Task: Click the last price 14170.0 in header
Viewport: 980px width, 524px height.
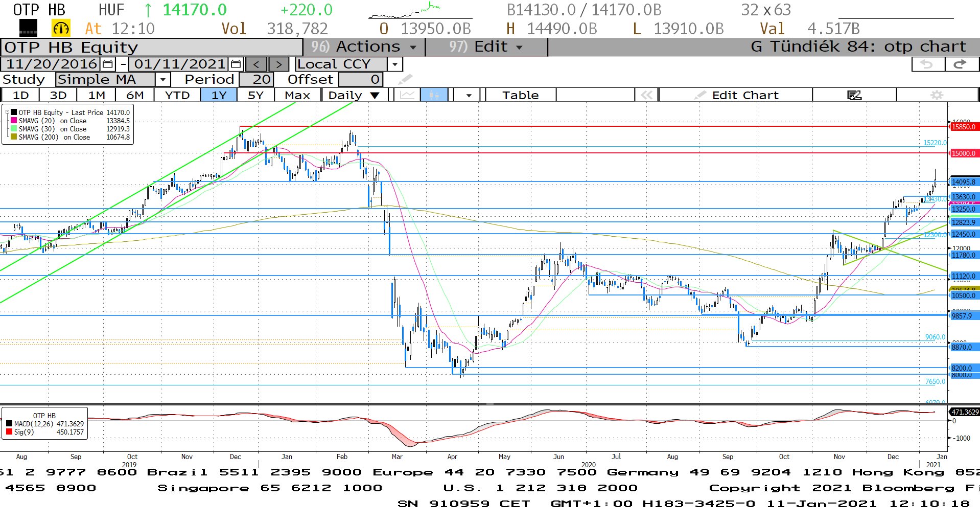Action: click(x=194, y=10)
